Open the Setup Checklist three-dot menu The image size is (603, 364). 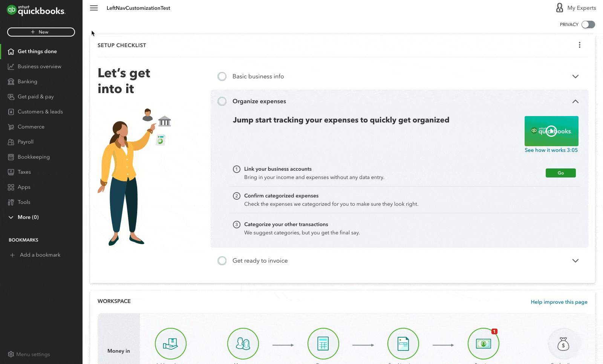coord(579,45)
